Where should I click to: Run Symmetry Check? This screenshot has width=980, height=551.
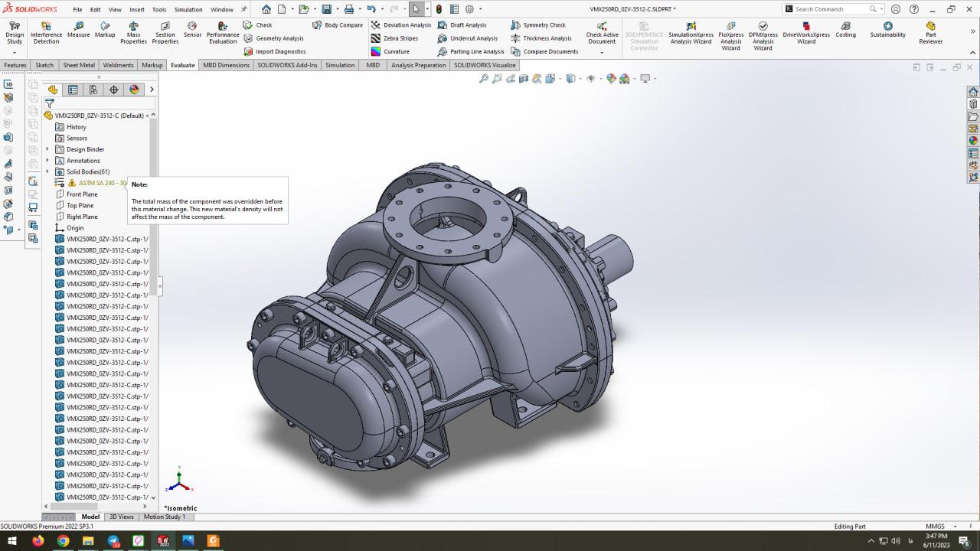click(x=538, y=25)
